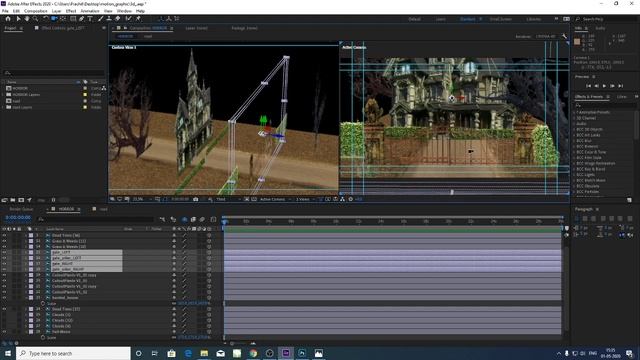Click the snapshot camera icon below viewer
The image size is (640, 360).
point(196,199)
